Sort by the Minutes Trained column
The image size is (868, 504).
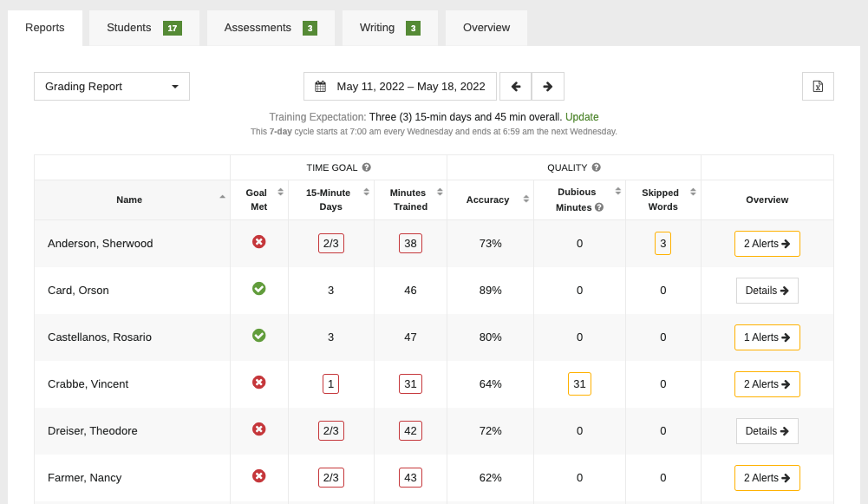[440, 193]
